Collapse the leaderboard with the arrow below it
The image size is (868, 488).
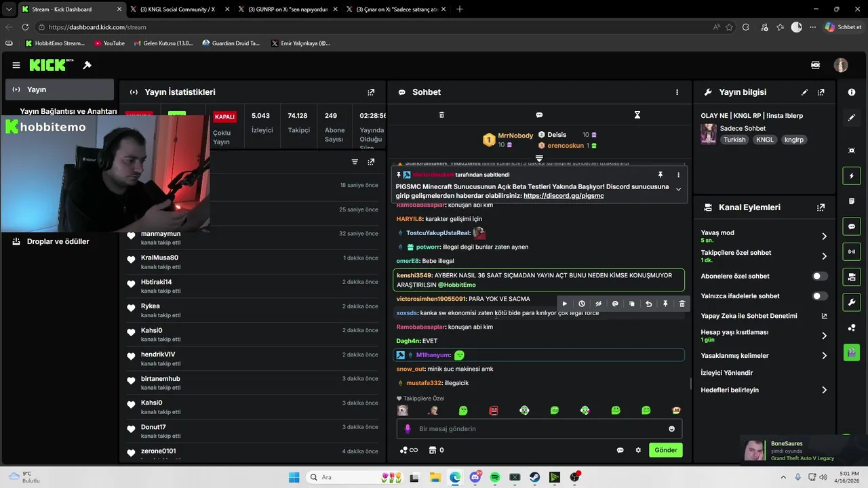539,158
